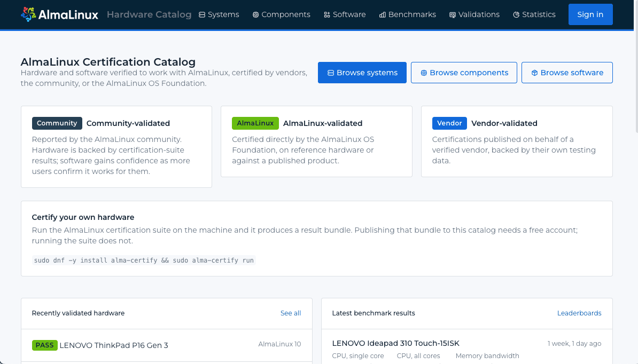
Task: Click the Memory bandwidth label
Action: coord(487,356)
